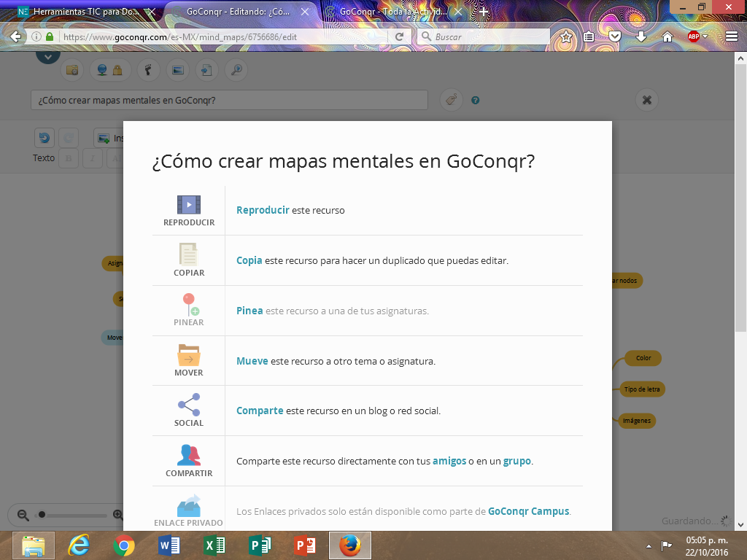The image size is (747, 560).
Task: Open the Social share icon
Action: (189, 405)
